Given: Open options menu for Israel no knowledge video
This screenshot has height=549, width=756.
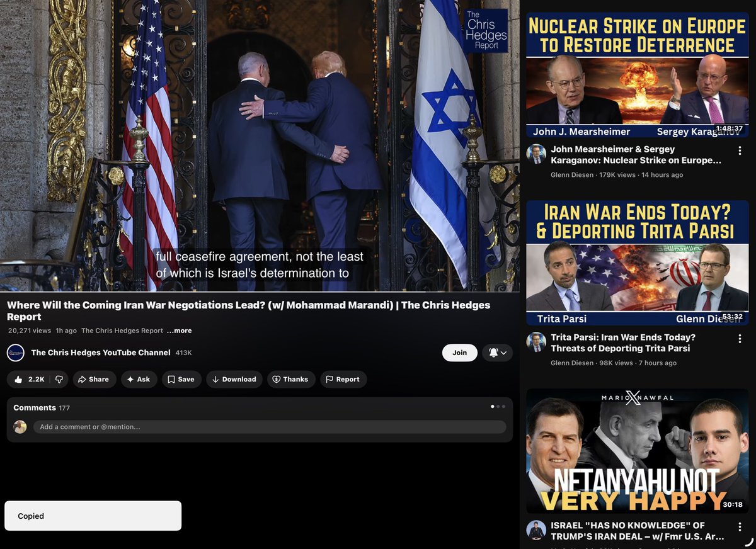Looking at the screenshot, I should coord(740,526).
